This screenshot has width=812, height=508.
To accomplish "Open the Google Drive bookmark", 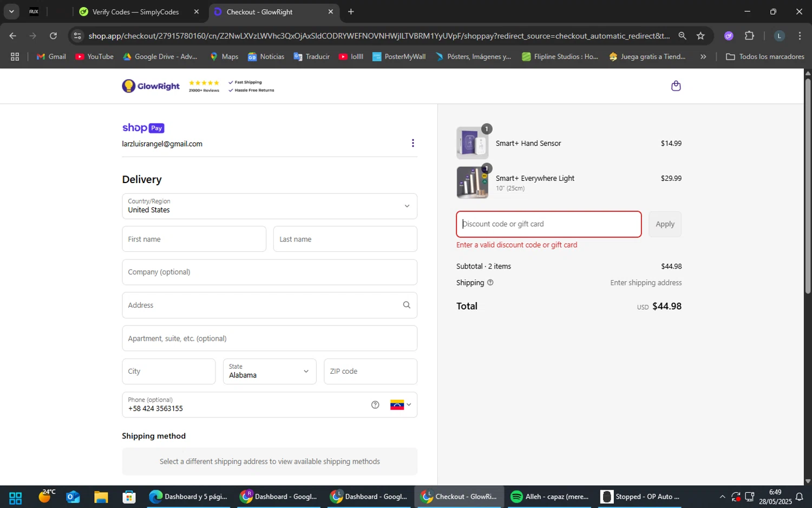I will [160, 56].
